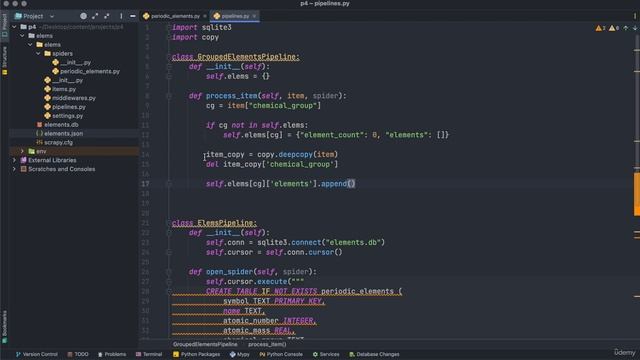Open the Python Console tool window
This screenshot has width=640, height=360.
[x=281, y=354]
